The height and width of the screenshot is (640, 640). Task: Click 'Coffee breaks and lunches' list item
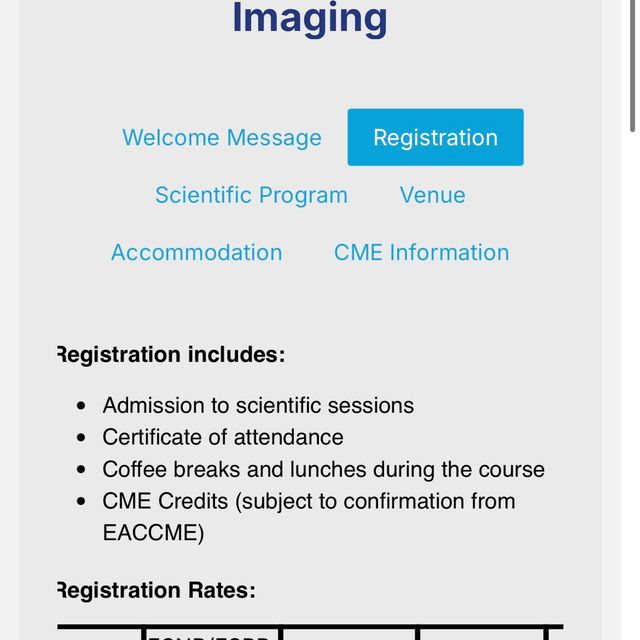click(323, 470)
